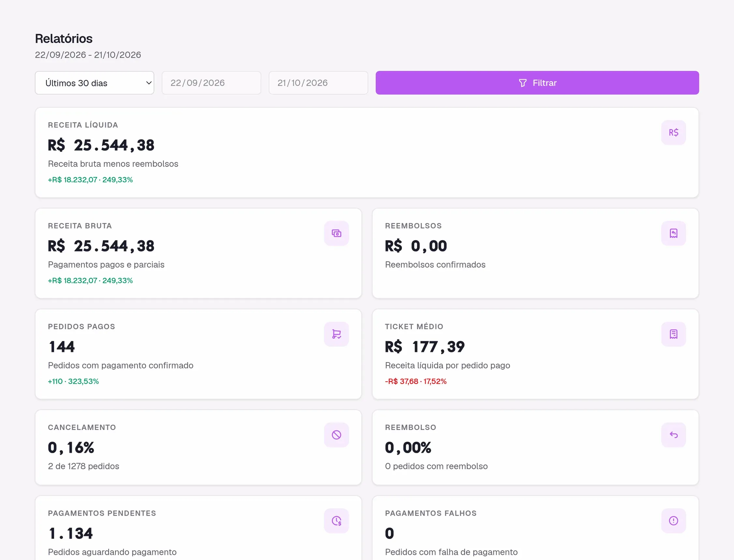The height and width of the screenshot is (560, 734).
Task: Click the Ticket Médio value R$ 177,39
Action: (x=425, y=347)
